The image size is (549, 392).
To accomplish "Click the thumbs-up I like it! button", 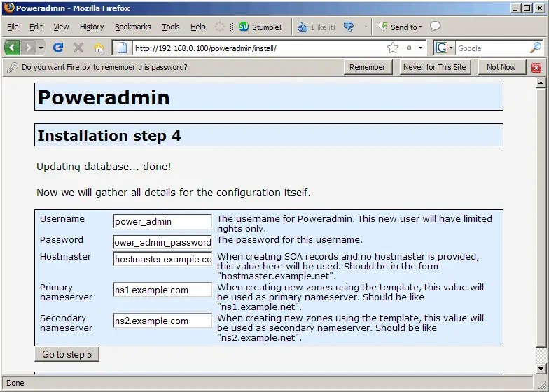I will click(317, 27).
